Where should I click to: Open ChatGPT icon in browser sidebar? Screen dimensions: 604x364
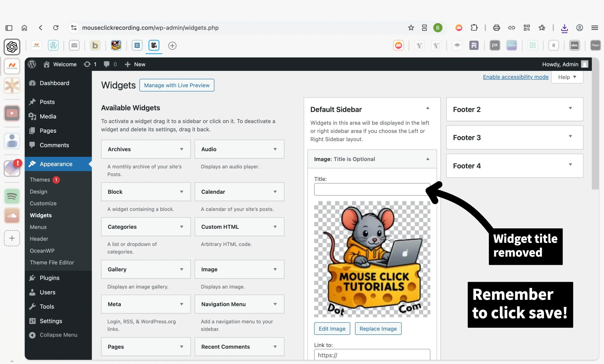coord(12,46)
